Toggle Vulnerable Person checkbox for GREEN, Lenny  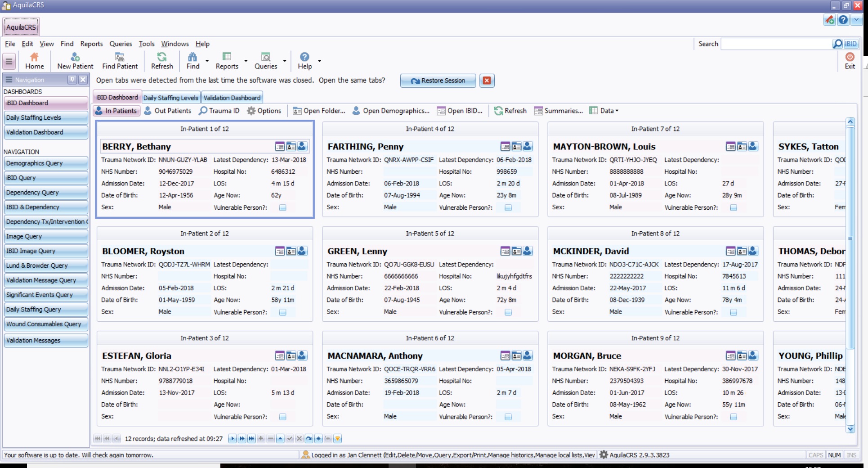[508, 312]
